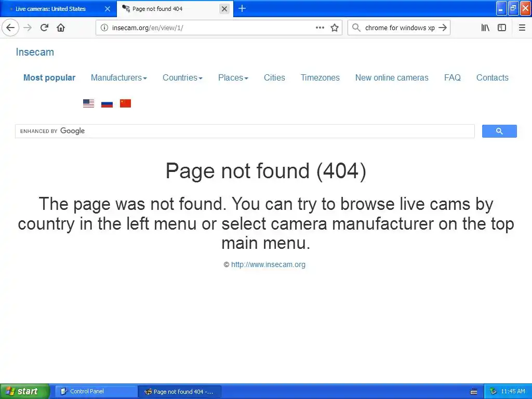Open the FAQ page

[453, 78]
